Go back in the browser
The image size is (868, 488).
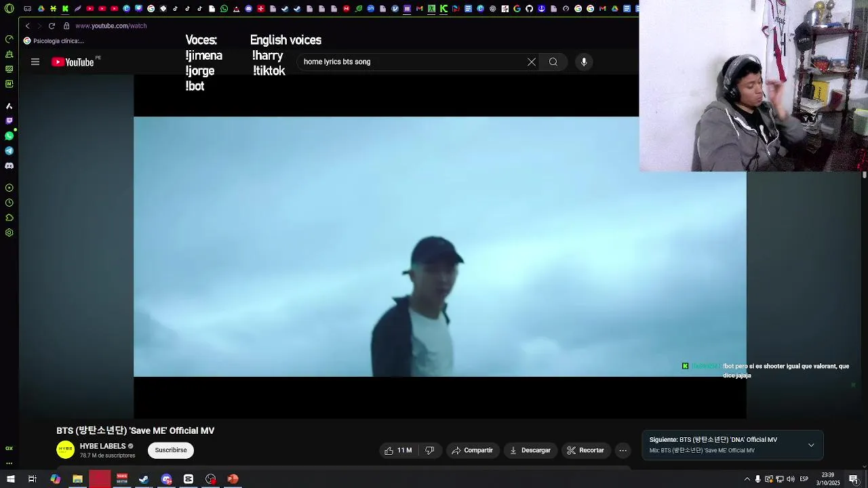(28, 26)
